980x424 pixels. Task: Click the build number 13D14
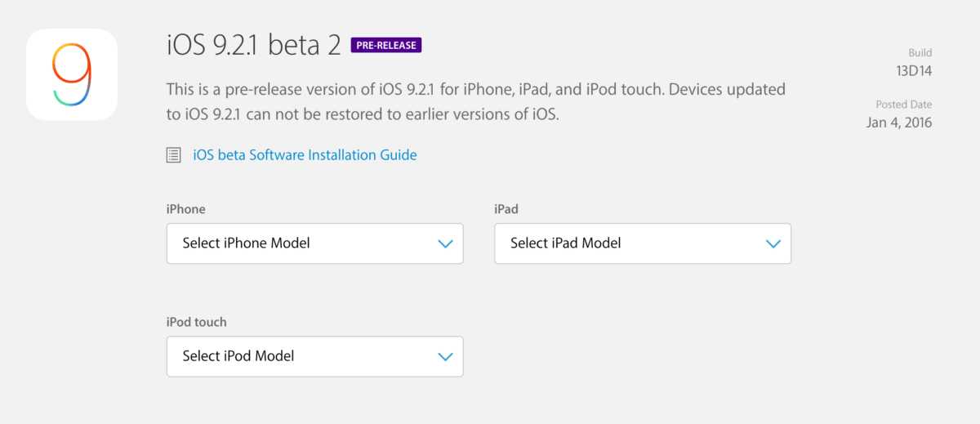(913, 71)
